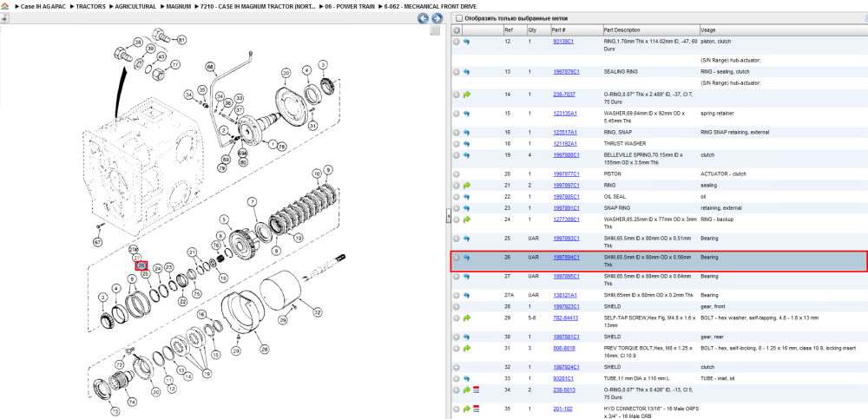Click the blue arrow icon in ref 25 row
This screenshot has width=868, height=419.
[466, 239]
